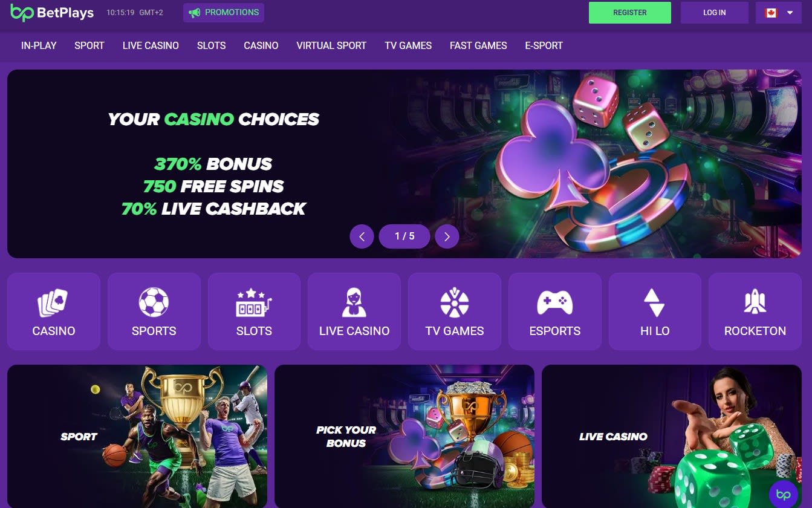Launch the Hi Lo arrows tile

point(655,311)
